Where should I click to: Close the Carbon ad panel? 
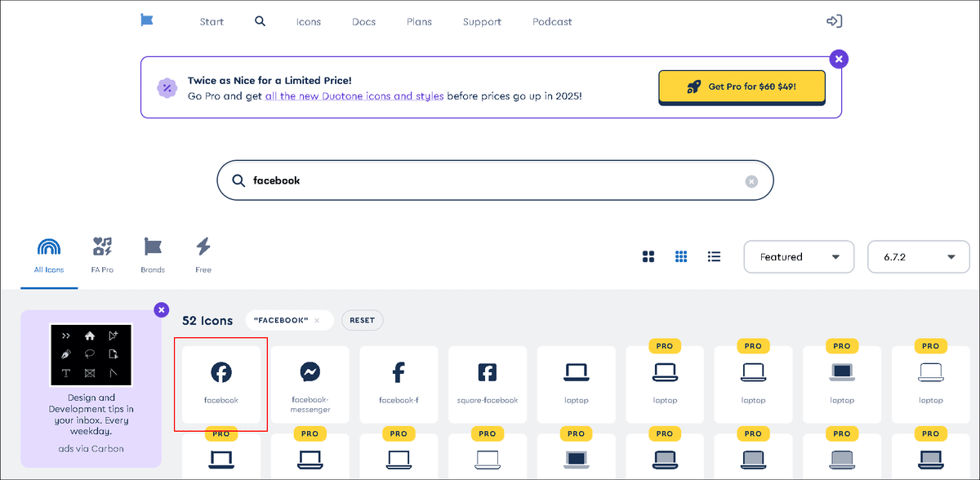pyautogui.click(x=162, y=309)
